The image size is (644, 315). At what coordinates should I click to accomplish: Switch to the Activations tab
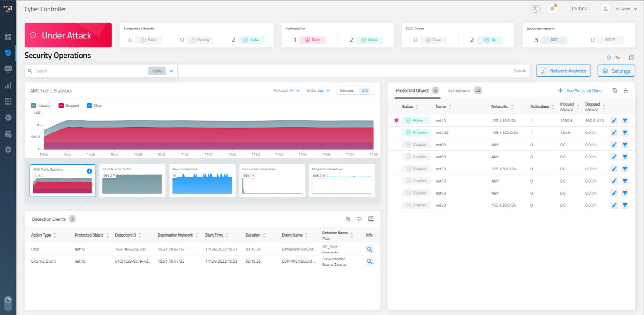tap(465, 91)
